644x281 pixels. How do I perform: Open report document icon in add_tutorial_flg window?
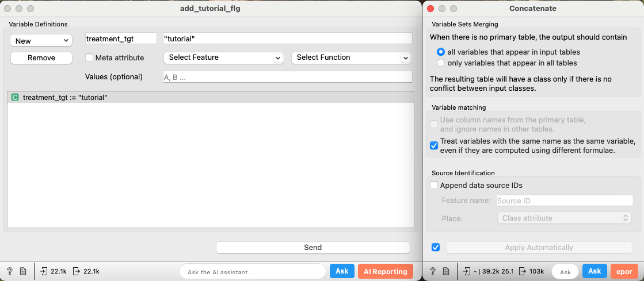pyautogui.click(x=23, y=271)
